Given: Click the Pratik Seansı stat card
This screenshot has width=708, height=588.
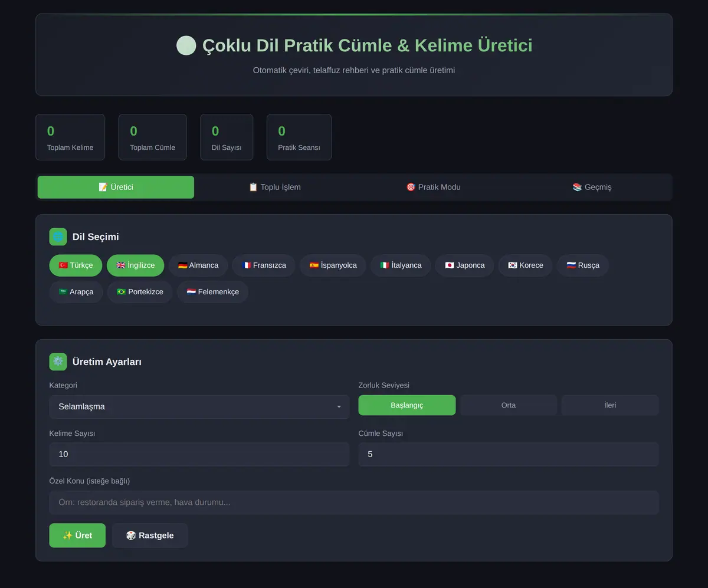Looking at the screenshot, I should point(299,137).
